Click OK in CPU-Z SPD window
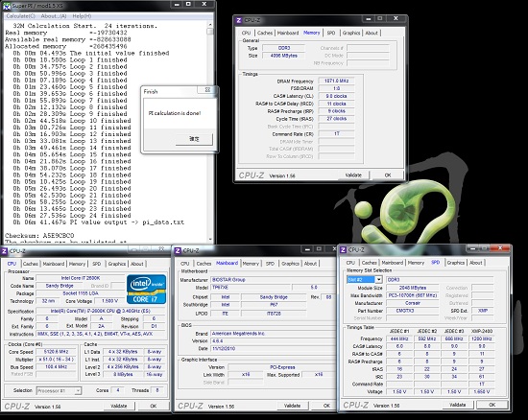The width and height of the screenshot is (528, 420). 492,405
